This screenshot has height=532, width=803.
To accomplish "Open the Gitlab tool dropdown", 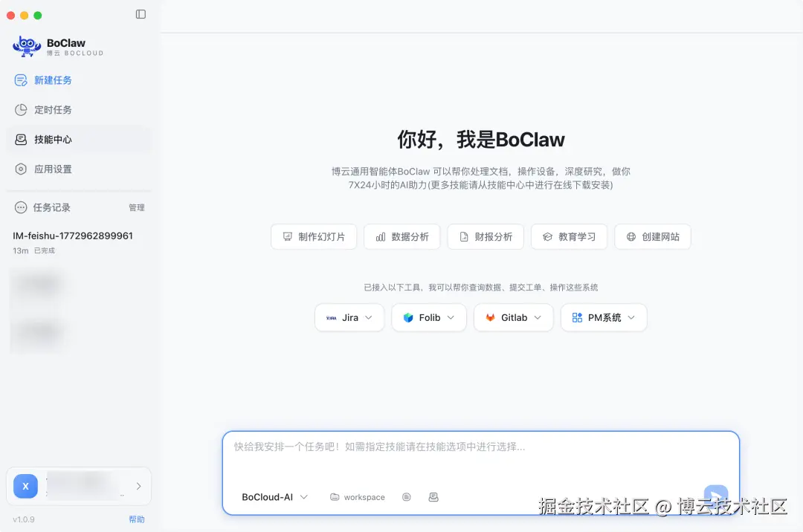I will [514, 318].
